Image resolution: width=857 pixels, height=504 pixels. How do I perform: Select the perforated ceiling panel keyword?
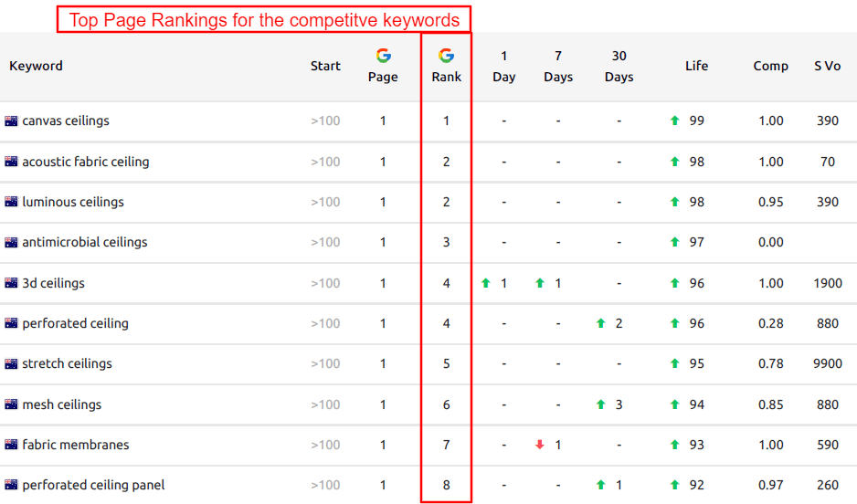tap(93, 485)
